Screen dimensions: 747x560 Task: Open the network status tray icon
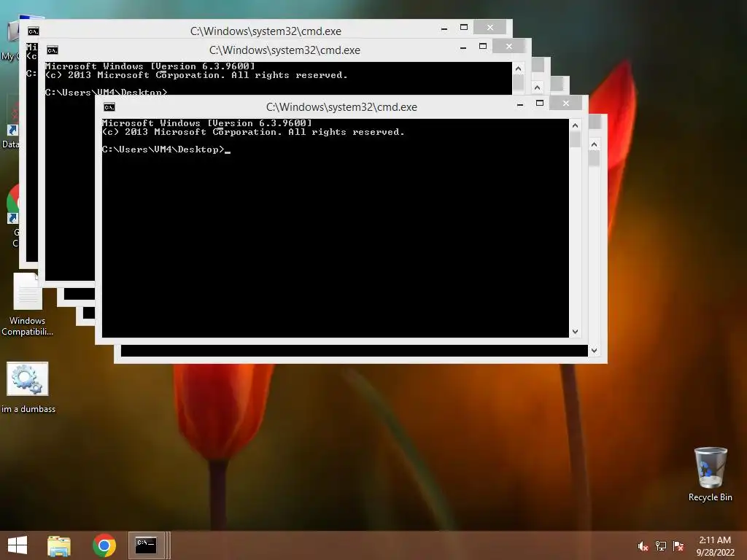pos(661,546)
